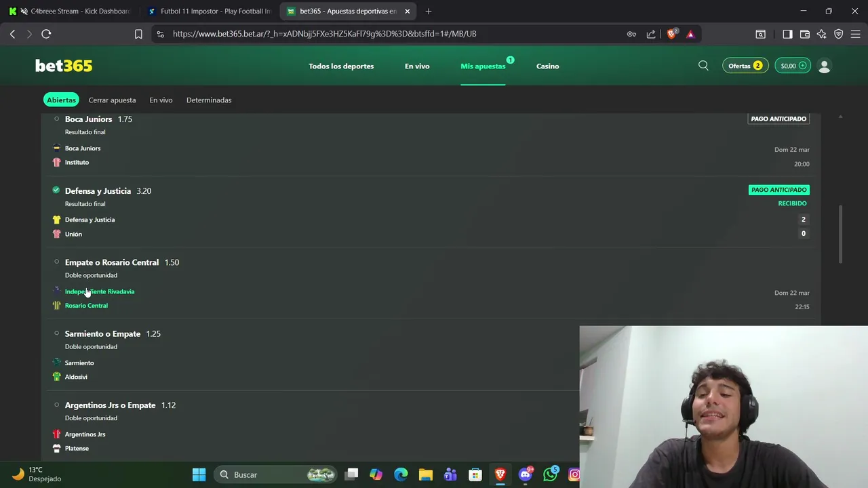
Task: Click the share page icon
Action: pyautogui.click(x=651, y=34)
